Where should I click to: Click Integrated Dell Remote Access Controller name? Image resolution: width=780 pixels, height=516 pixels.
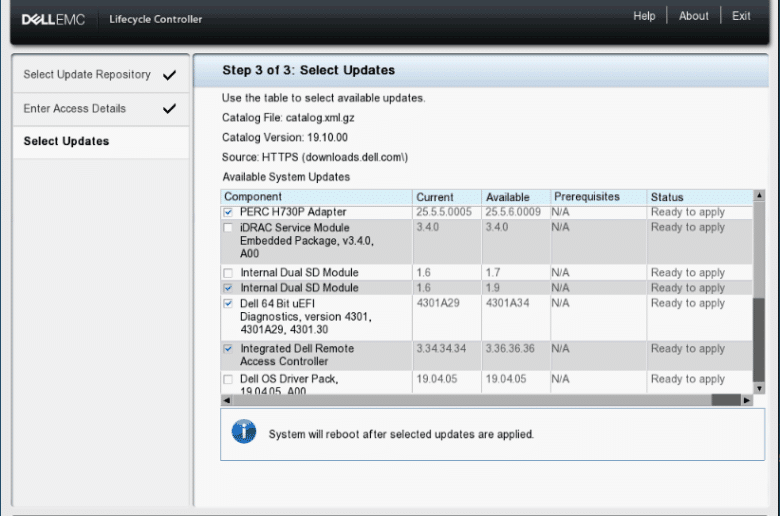pos(297,355)
